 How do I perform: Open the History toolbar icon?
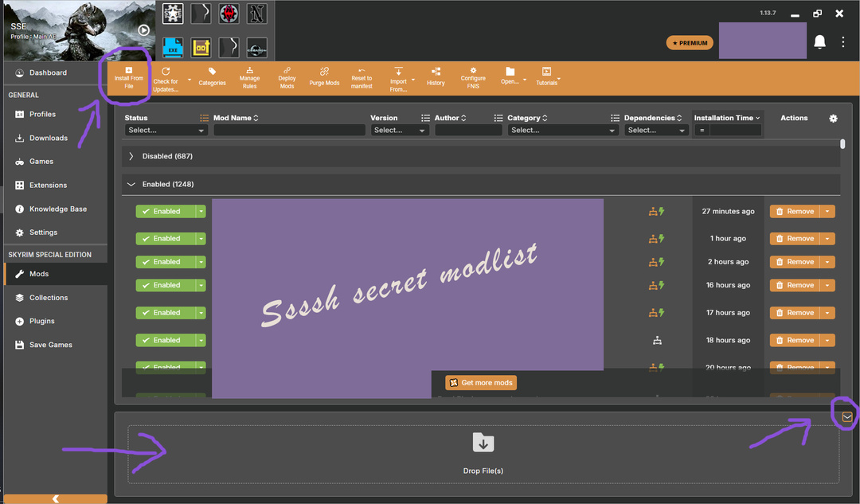[436, 77]
